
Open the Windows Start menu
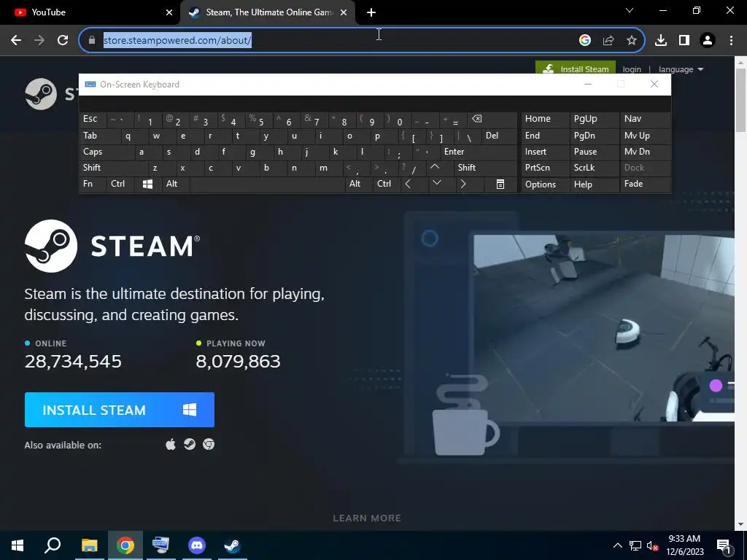click(x=18, y=545)
